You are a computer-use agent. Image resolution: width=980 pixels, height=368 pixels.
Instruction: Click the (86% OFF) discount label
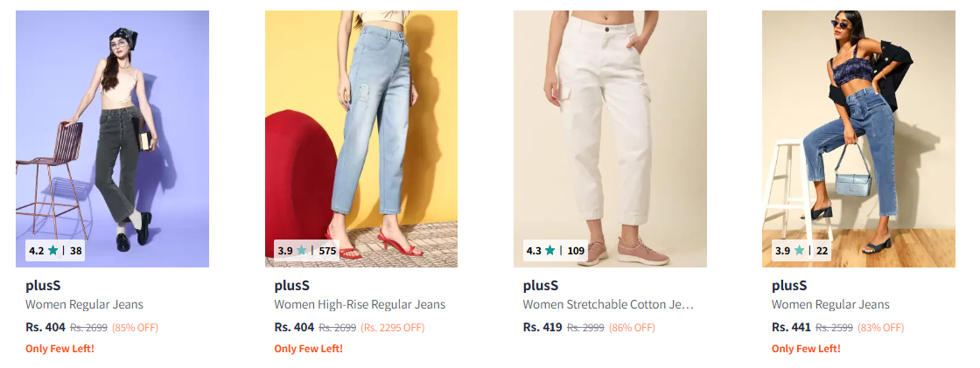(632, 329)
